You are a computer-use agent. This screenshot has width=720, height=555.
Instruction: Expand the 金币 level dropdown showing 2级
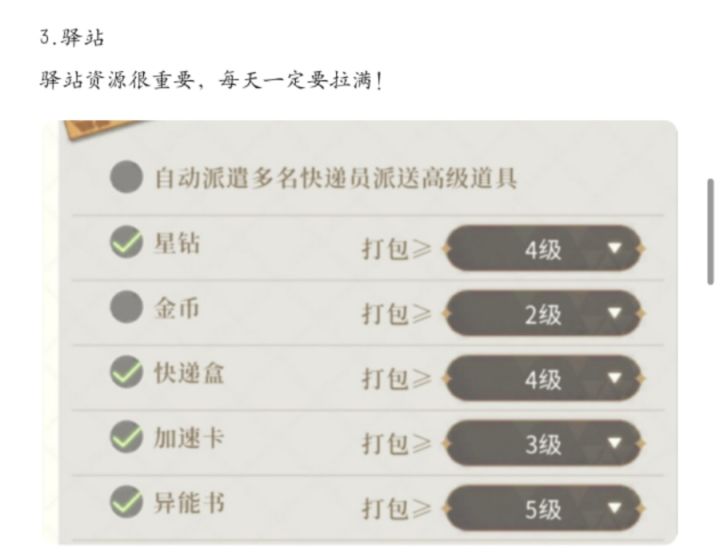[541, 314]
